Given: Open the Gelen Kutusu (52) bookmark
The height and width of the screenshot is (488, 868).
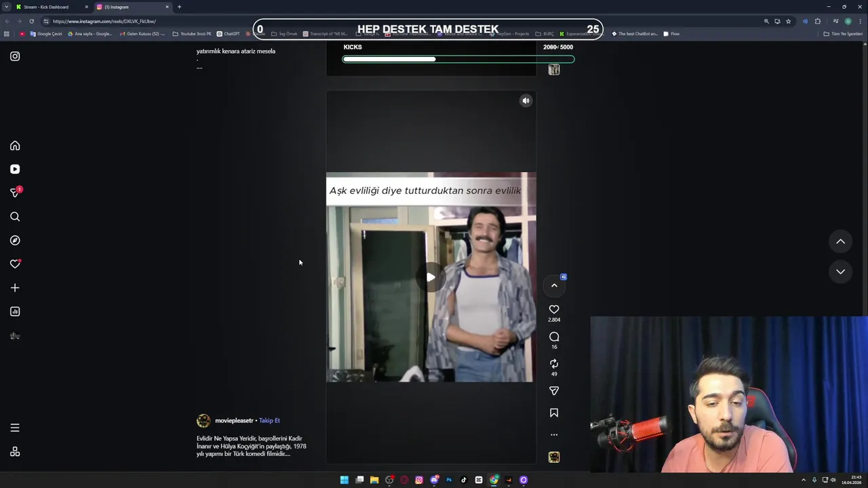Looking at the screenshot, I should click(x=142, y=34).
